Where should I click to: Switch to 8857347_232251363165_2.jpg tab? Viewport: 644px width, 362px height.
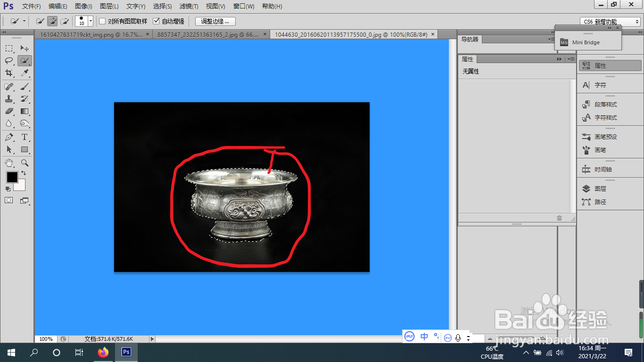click(x=208, y=34)
